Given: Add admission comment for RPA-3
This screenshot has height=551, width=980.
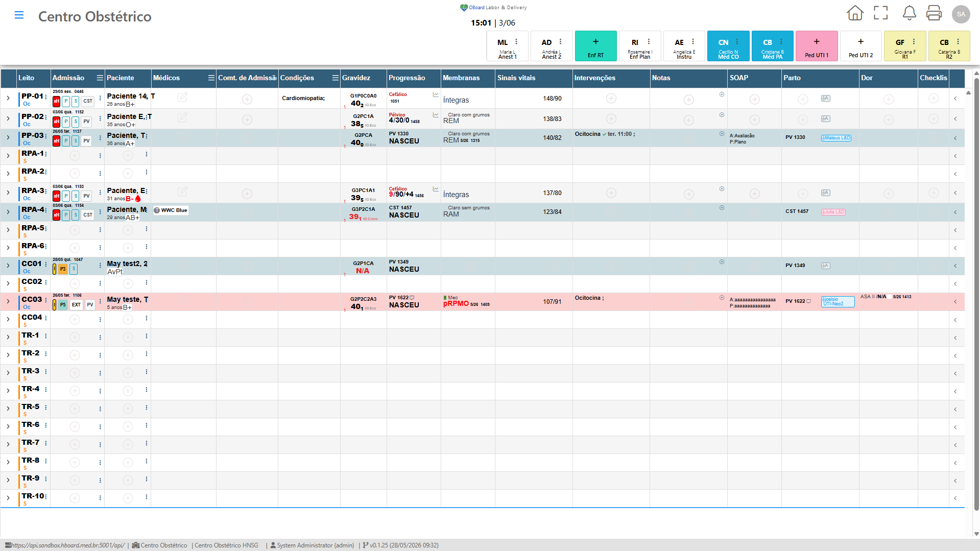Looking at the screenshot, I should [247, 194].
